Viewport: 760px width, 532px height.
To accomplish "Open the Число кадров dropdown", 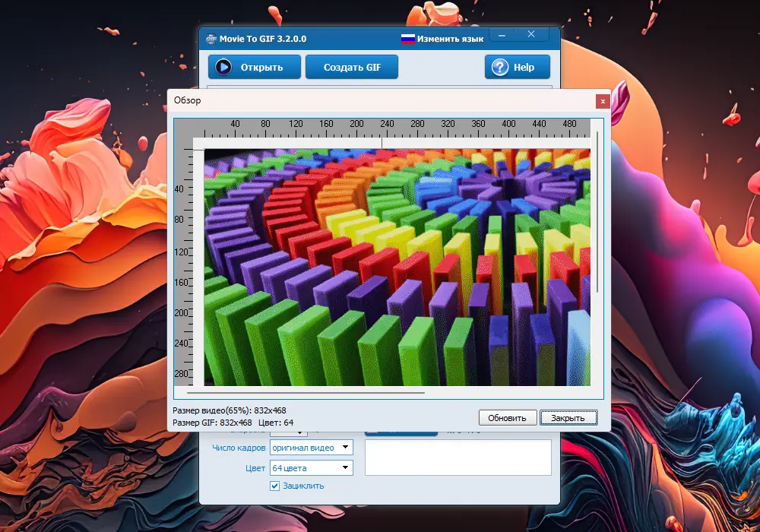I will click(311, 447).
